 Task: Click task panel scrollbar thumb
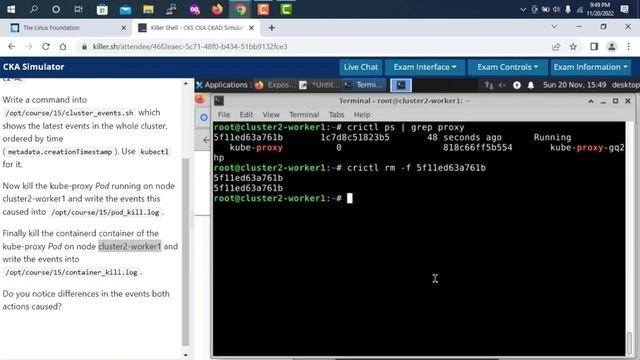coord(186,251)
